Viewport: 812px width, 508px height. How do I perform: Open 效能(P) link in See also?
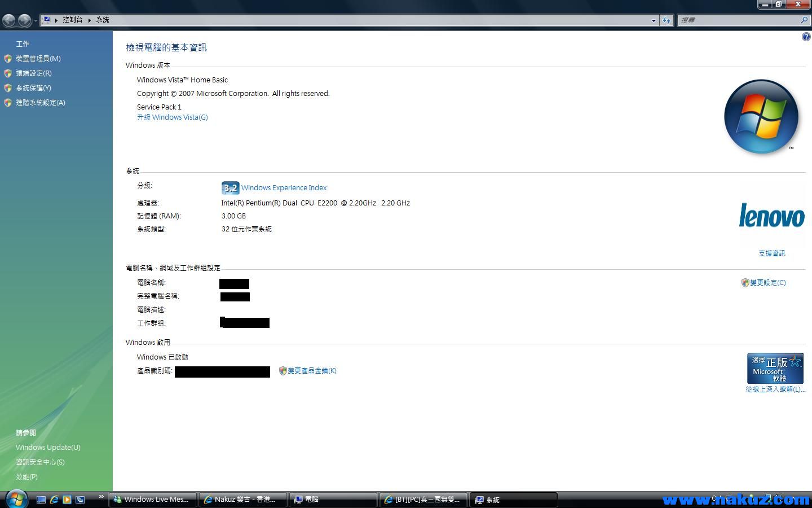27,476
